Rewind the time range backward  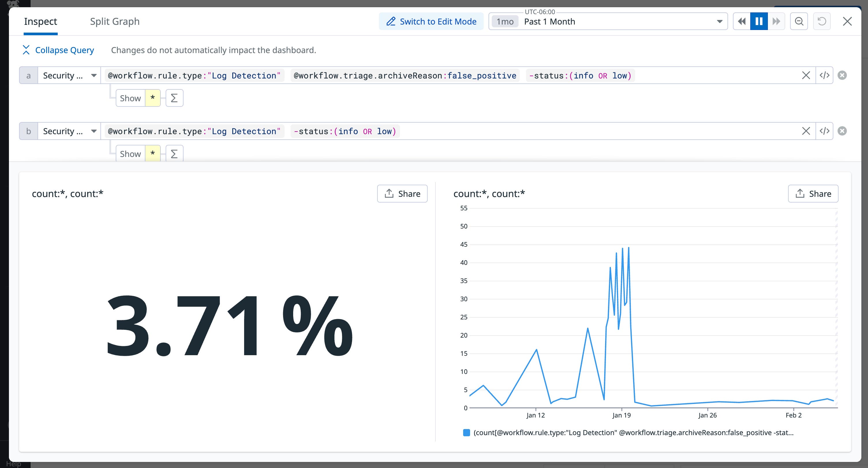742,21
